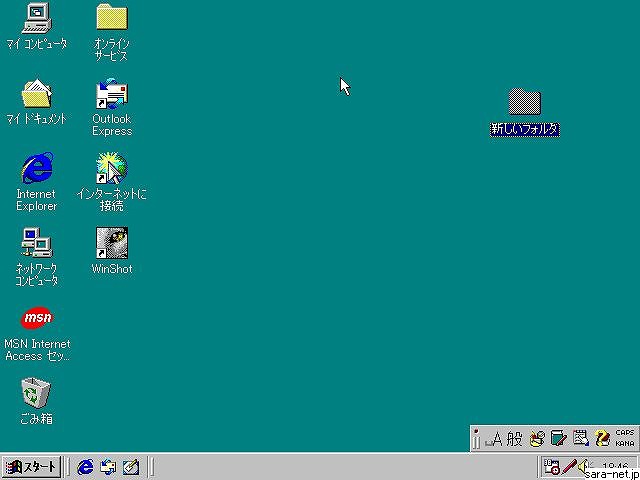The height and width of the screenshot is (480, 640).
Task: Click the MSN Internet Access setup icon
Action: [x=37, y=318]
